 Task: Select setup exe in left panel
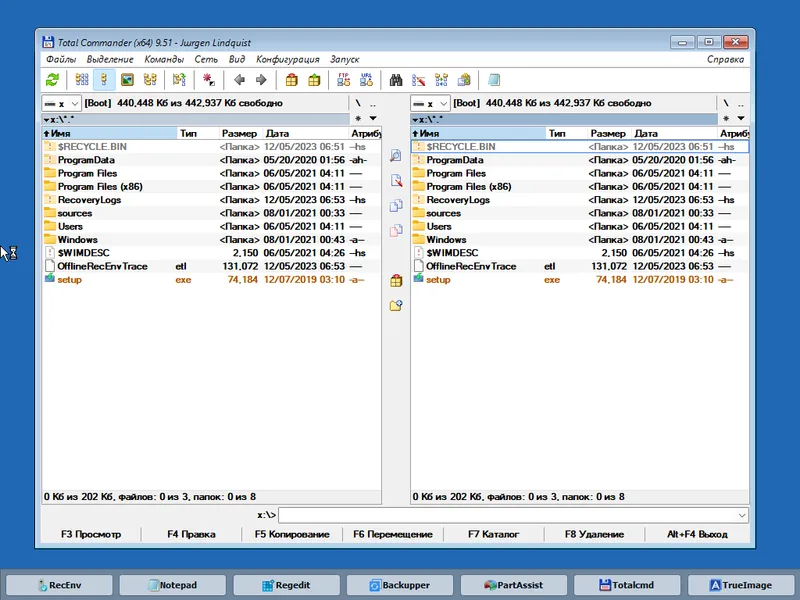[211, 279]
